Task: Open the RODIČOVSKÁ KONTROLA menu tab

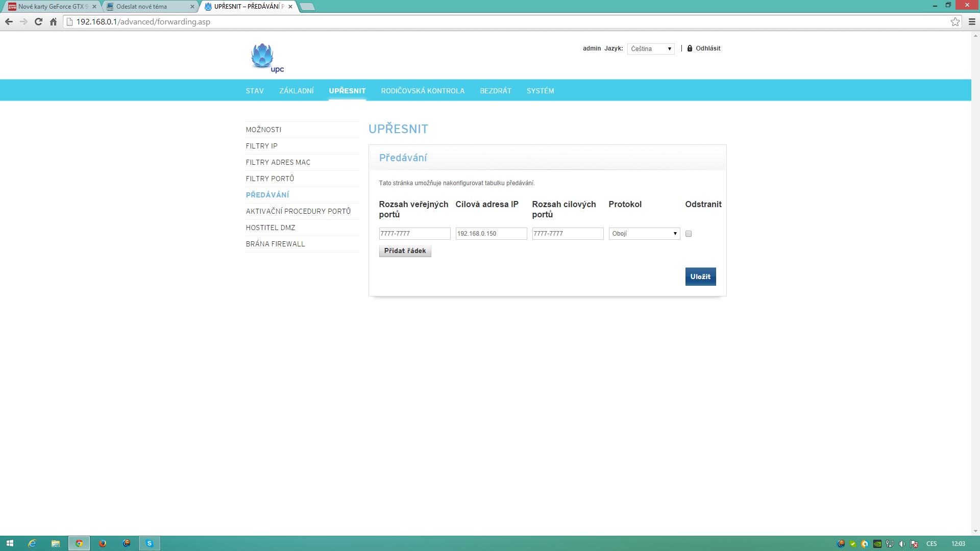Action: [x=423, y=91]
